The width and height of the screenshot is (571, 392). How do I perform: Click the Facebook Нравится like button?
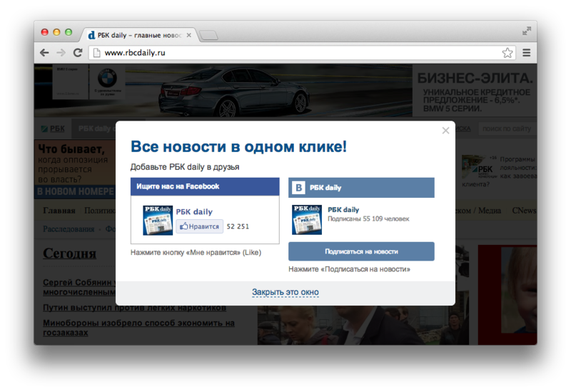click(x=200, y=226)
